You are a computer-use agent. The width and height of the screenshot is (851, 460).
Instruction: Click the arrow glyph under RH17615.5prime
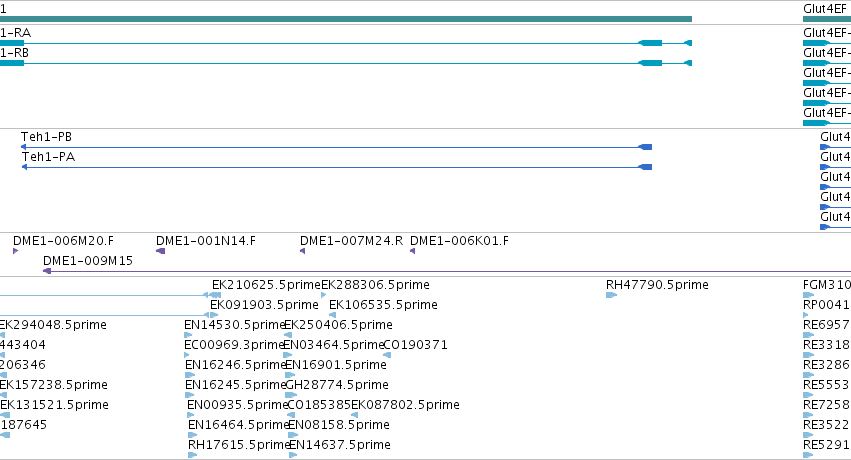193,455
